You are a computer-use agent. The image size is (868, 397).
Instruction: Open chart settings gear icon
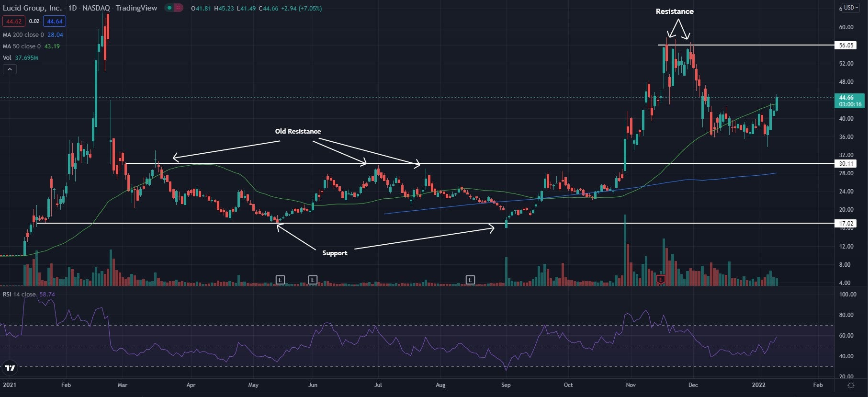[851, 385]
